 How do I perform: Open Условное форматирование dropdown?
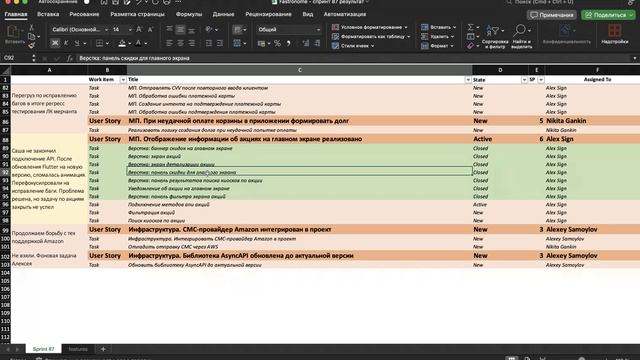(370, 27)
